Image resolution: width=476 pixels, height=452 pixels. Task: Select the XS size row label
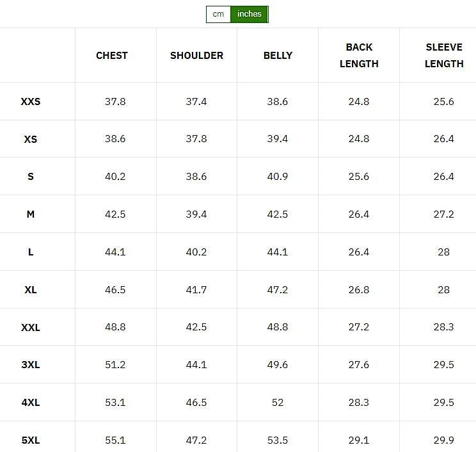(31, 139)
